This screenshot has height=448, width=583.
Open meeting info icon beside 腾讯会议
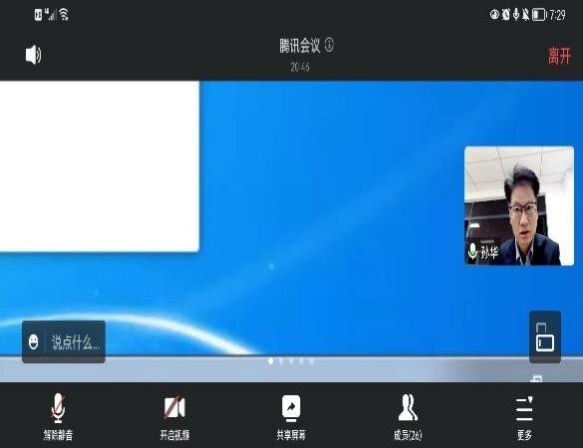click(329, 45)
